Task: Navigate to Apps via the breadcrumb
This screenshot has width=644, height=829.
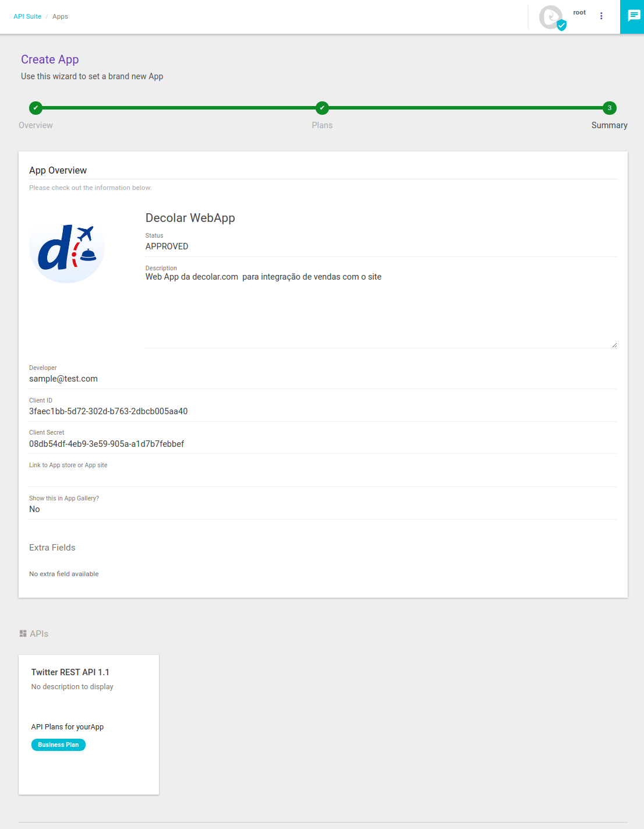Action: coord(60,16)
